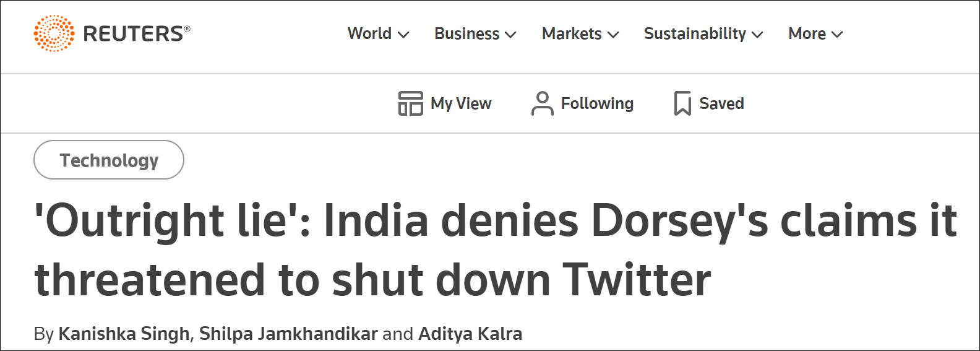Open the Business navigation item
This screenshot has height=351, width=980.
[466, 33]
